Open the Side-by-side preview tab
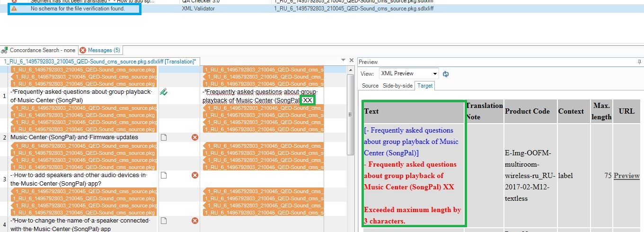 (x=397, y=86)
